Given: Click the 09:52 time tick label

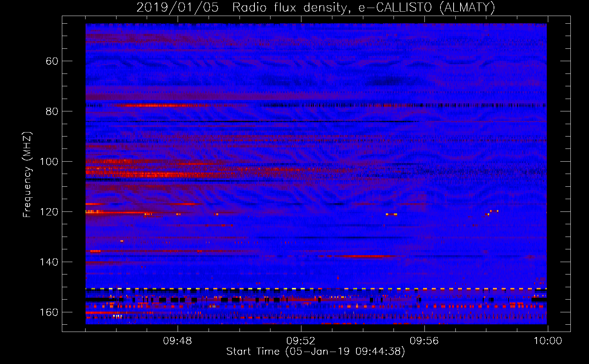Looking at the screenshot, I should (301, 341).
